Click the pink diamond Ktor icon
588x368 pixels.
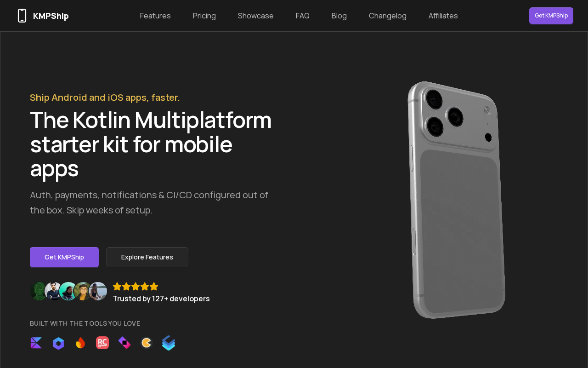(x=124, y=343)
